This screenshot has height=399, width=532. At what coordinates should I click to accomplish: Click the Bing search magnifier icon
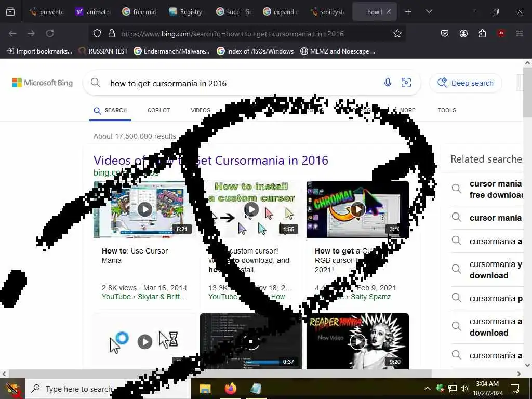(96, 83)
